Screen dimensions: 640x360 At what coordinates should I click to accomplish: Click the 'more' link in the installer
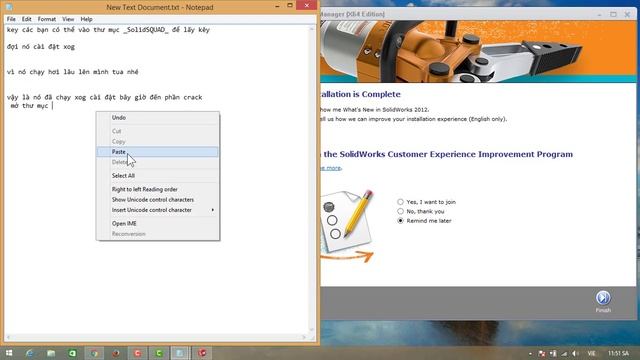tap(331, 168)
